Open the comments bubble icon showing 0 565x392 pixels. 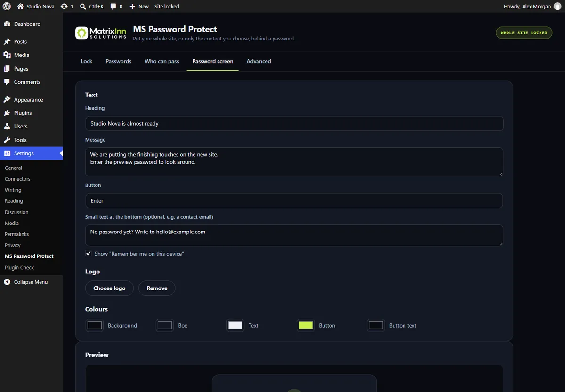click(x=113, y=7)
